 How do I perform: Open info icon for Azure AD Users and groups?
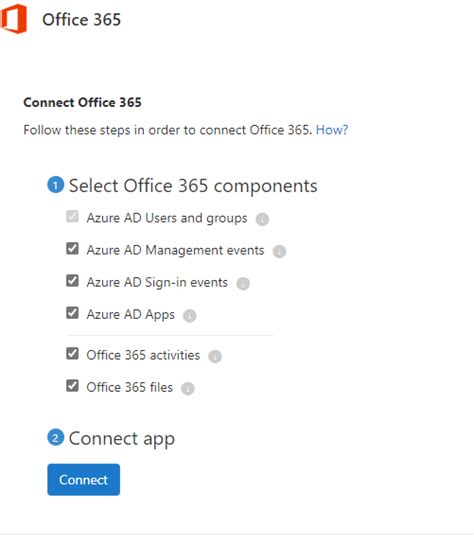pos(262,219)
